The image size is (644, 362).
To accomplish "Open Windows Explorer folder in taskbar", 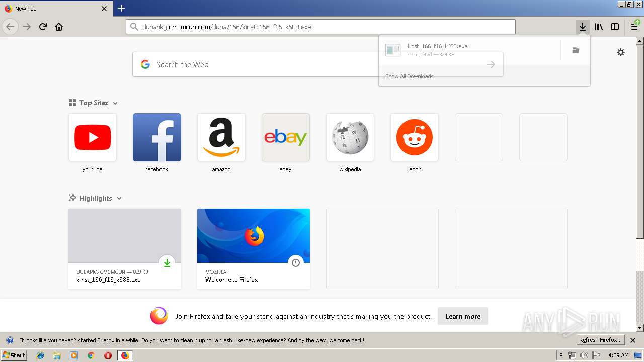I will pos(57,355).
